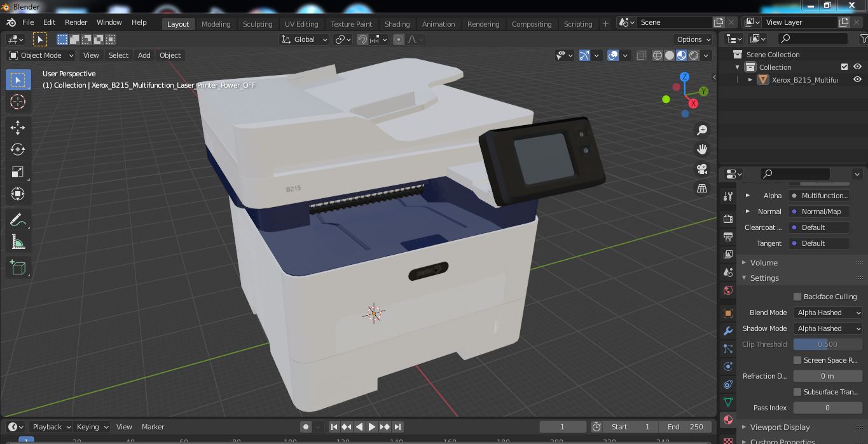868x444 pixels.
Task: Hide the Xerox_B215 object eye icon
Action: coord(857,79)
